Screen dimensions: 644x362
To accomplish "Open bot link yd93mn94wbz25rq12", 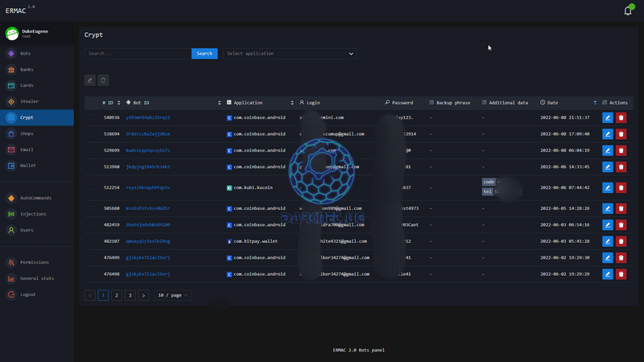I will point(148,117).
